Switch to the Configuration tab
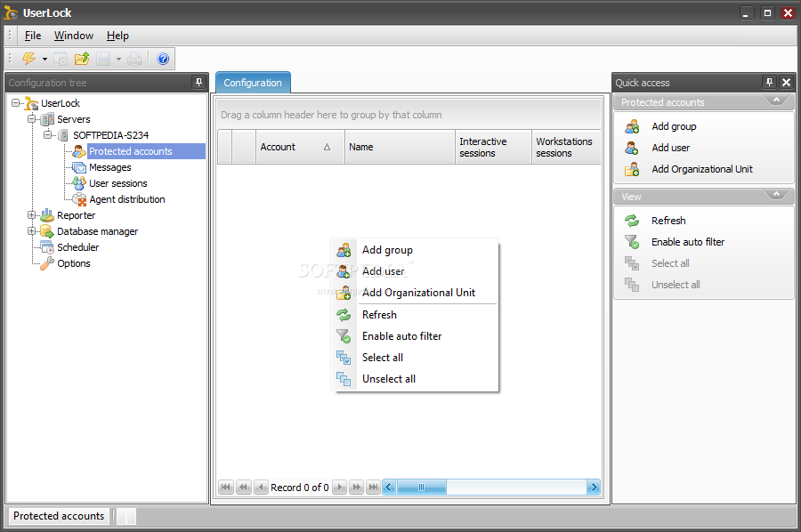 pyautogui.click(x=253, y=83)
